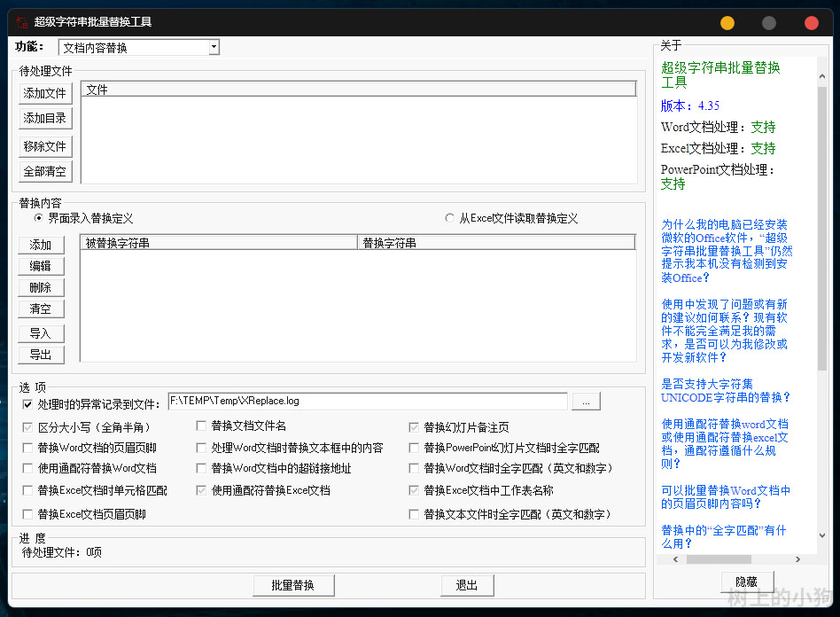Open the 功能 dropdown list
840x617 pixels.
pyautogui.click(x=214, y=47)
